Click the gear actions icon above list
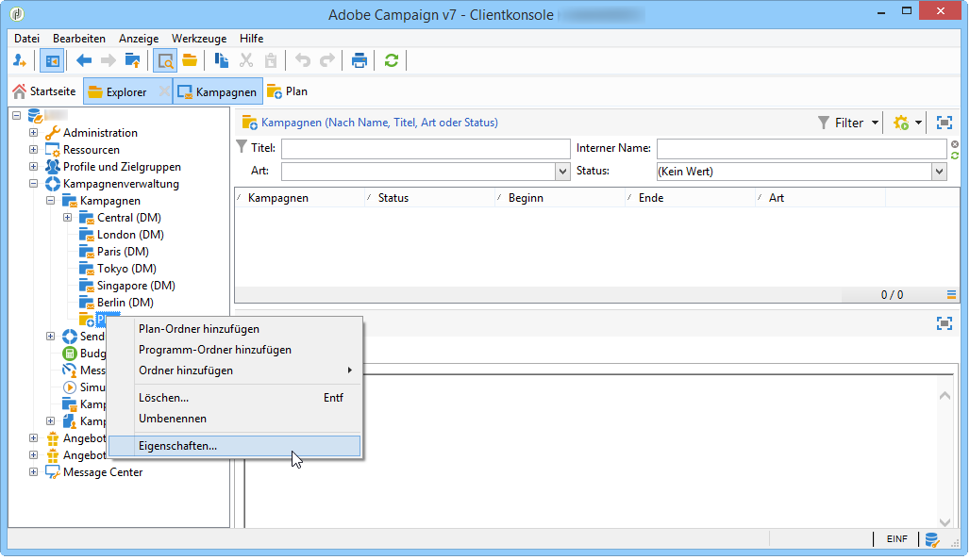 (901, 123)
